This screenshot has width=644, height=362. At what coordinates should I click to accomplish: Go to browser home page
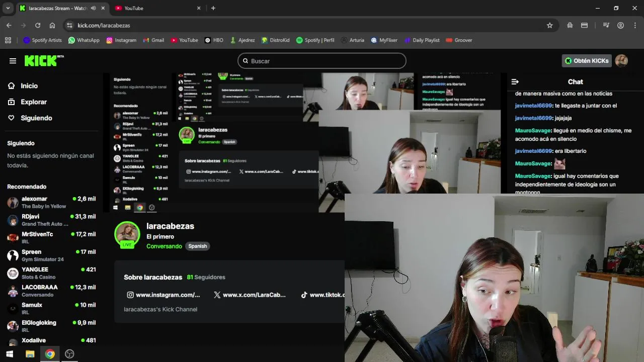[x=52, y=25]
